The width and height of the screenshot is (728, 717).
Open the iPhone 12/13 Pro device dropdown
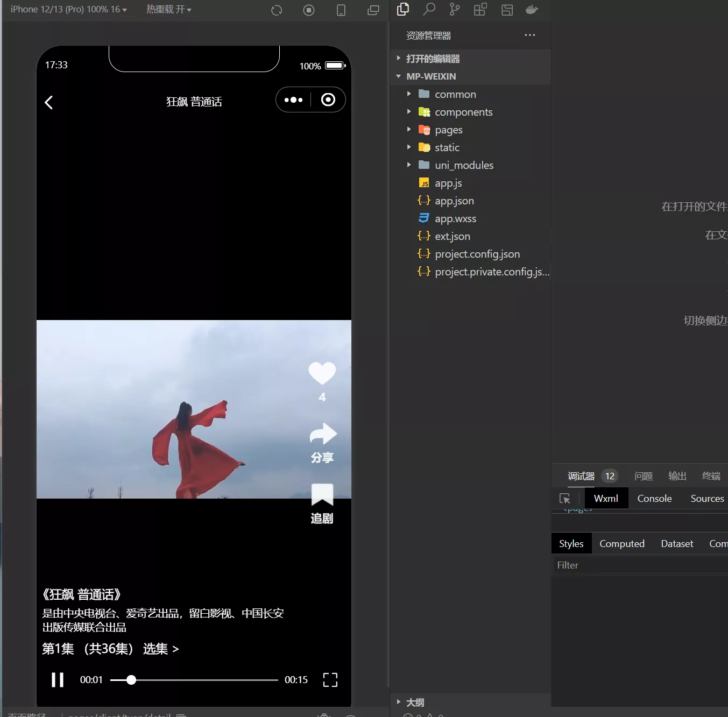point(68,10)
